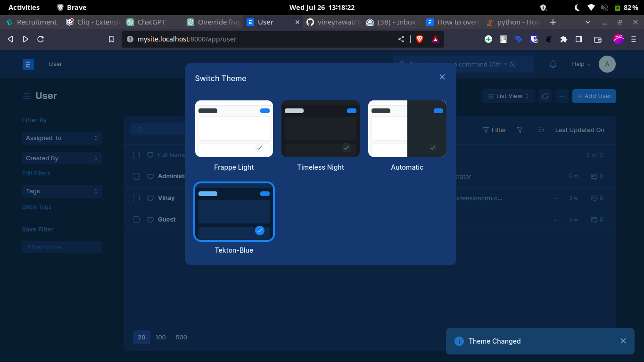Clear filters using the crossed funnel icon

[520, 130]
